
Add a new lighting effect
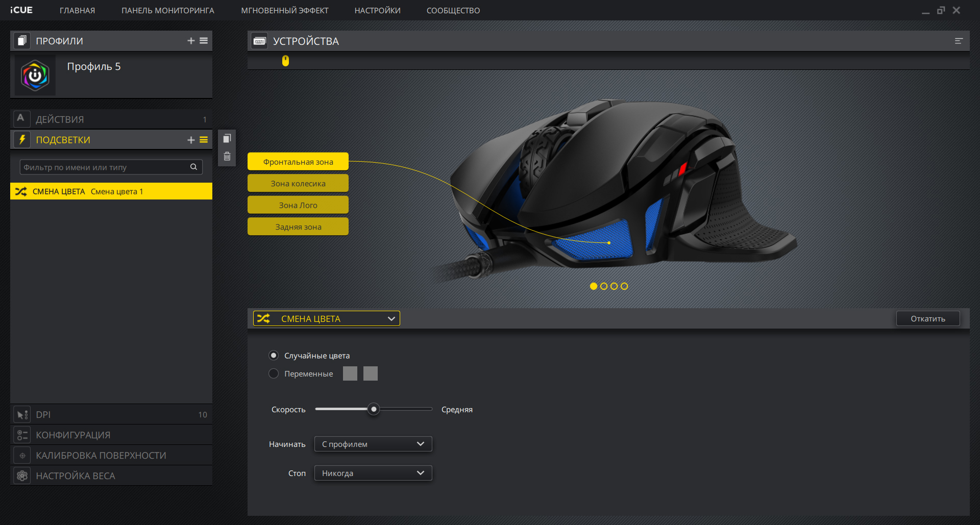coord(191,140)
